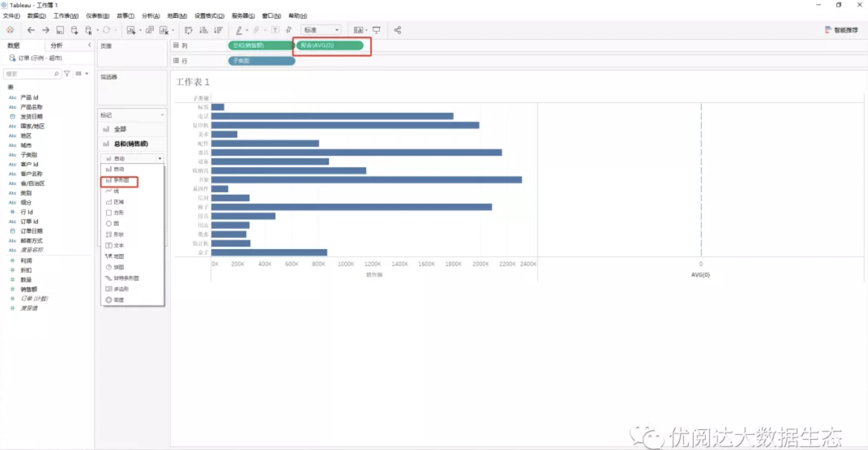Viewport: 868px width, 450px height.
Task: Switch to the 分析 tab
Action: (x=57, y=45)
